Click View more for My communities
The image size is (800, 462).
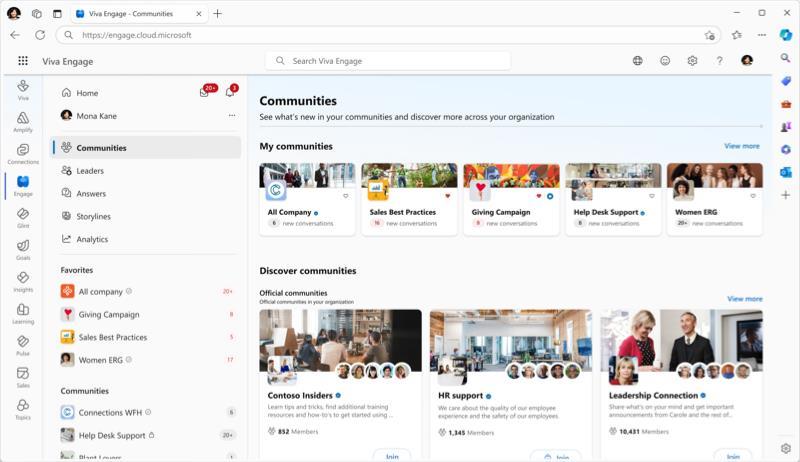(742, 146)
